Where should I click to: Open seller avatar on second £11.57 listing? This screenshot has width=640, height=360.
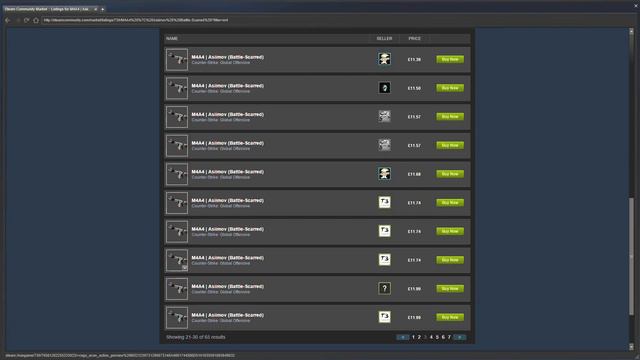pos(384,145)
